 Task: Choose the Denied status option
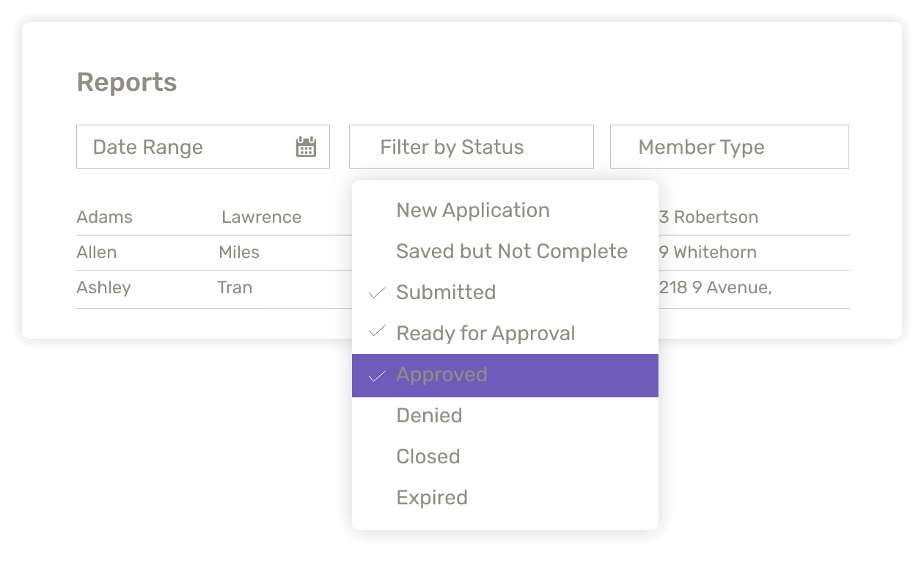[x=429, y=416]
